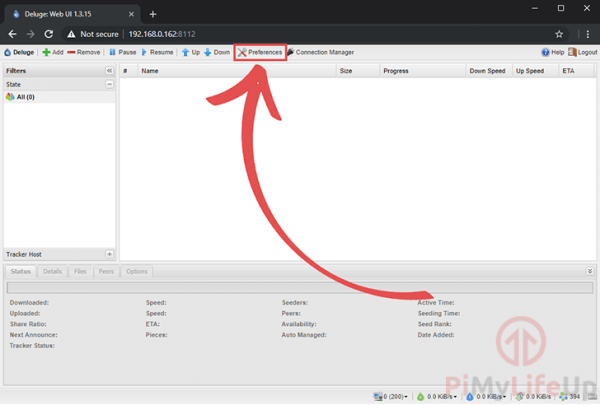Screen dimensions: 600x405
Task: Click the Remove torrent button
Action: click(x=83, y=52)
